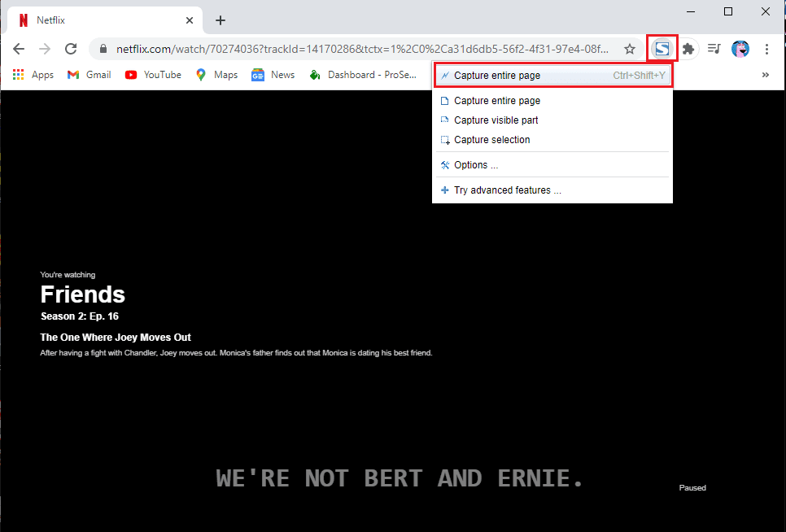Open the media controls icon

click(x=714, y=49)
